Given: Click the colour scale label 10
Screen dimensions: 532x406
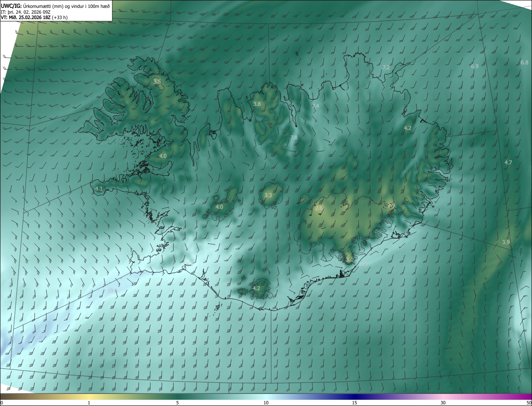Looking at the screenshot, I should pyautogui.click(x=266, y=403).
